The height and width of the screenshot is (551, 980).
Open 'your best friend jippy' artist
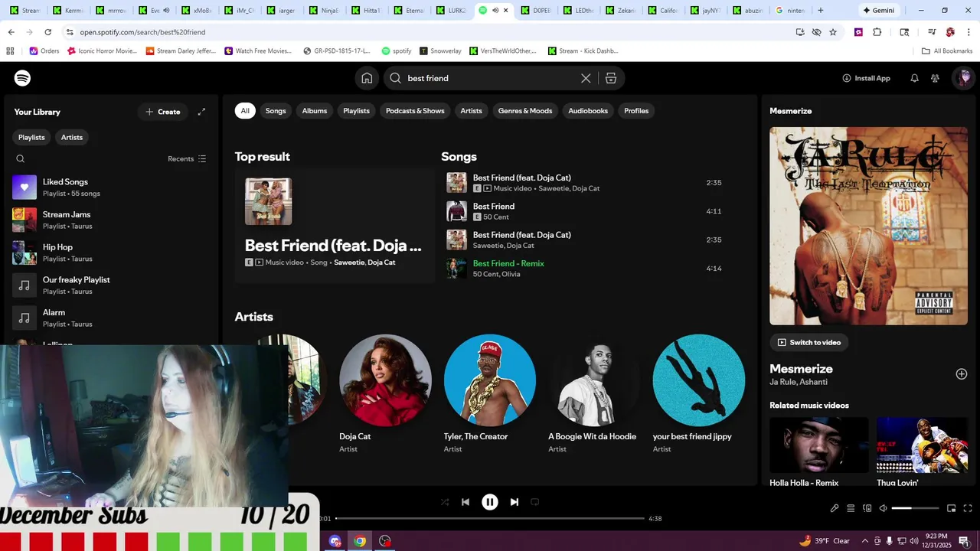coord(698,394)
